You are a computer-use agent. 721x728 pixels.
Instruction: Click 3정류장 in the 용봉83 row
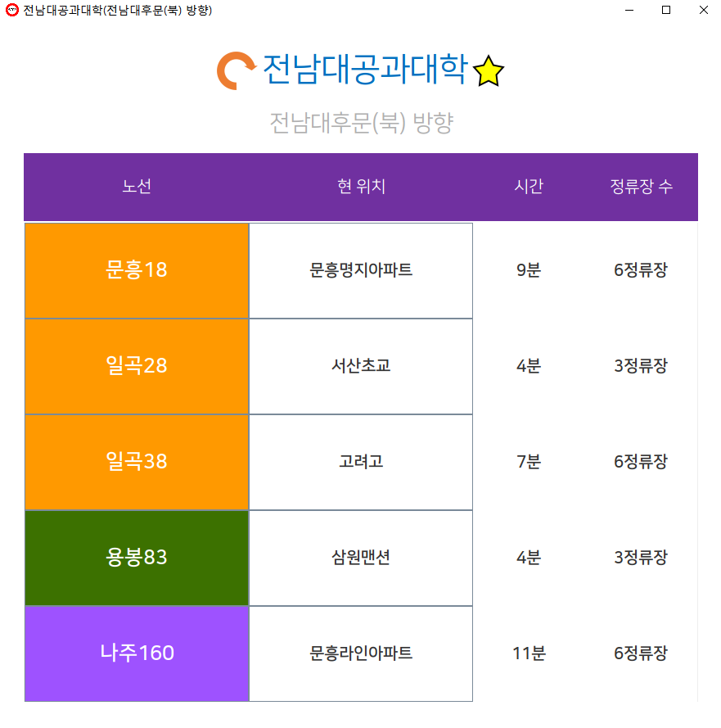641,557
